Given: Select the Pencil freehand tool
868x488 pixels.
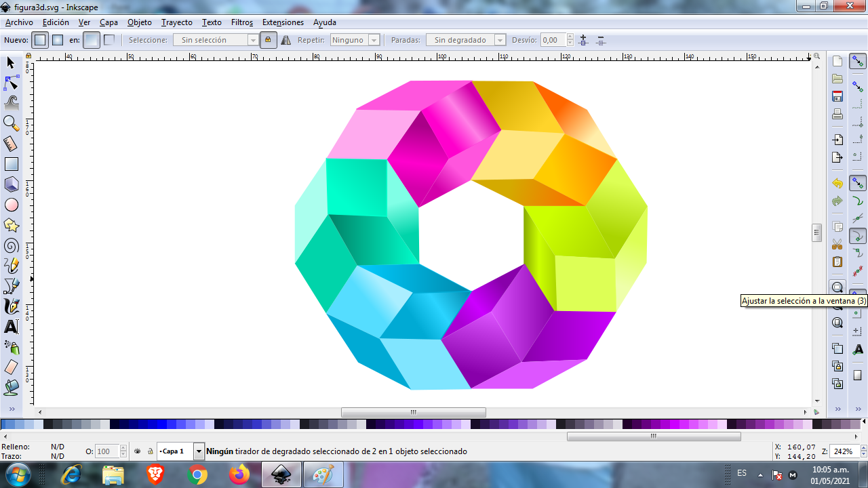Looking at the screenshot, I should [11, 266].
